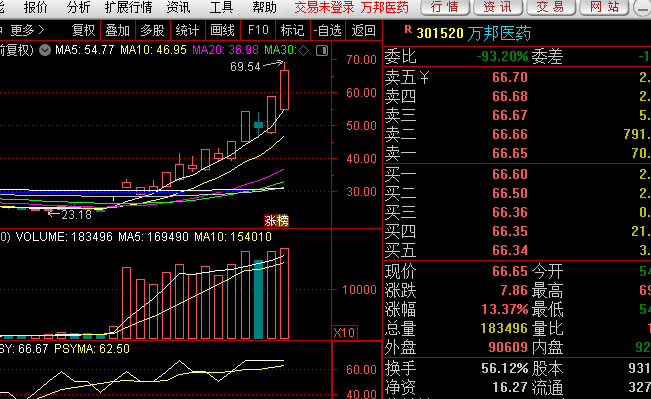
Task: Click the 资讯 button at top right
Action: (x=498, y=7)
